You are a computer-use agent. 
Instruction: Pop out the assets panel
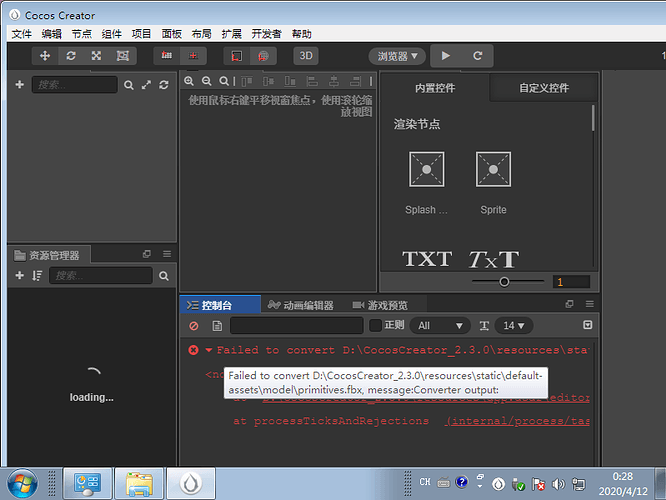click(x=147, y=254)
